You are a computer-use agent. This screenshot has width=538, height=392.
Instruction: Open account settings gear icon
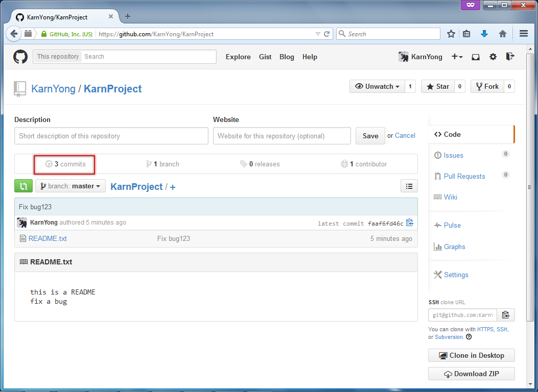coord(493,57)
